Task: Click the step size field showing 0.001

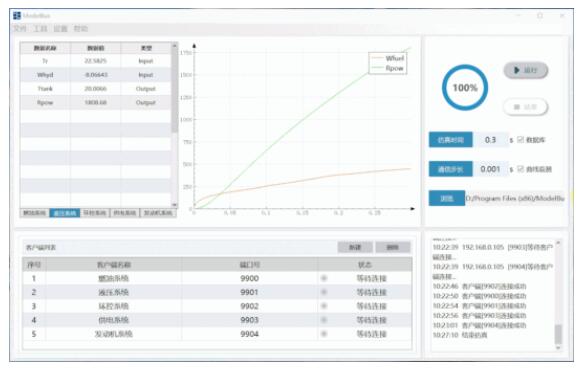Action: coord(490,169)
